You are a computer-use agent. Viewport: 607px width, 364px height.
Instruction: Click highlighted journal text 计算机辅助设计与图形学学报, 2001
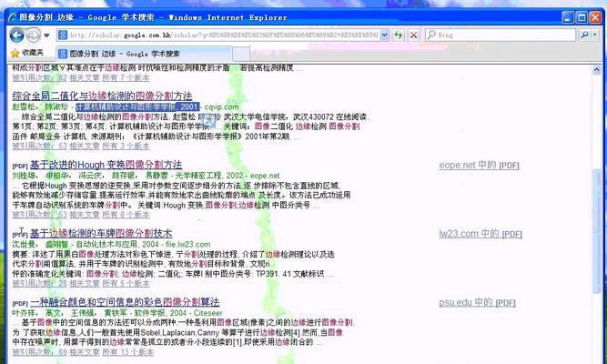point(137,106)
